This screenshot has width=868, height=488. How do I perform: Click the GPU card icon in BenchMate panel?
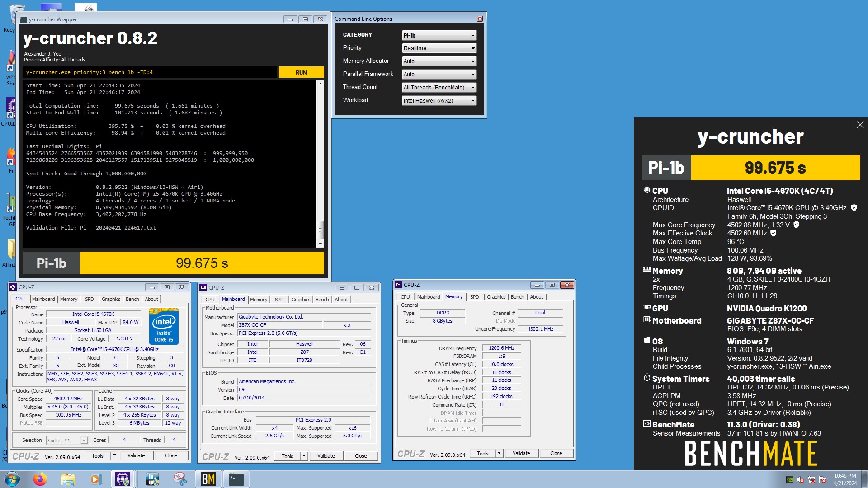(x=647, y=307)
